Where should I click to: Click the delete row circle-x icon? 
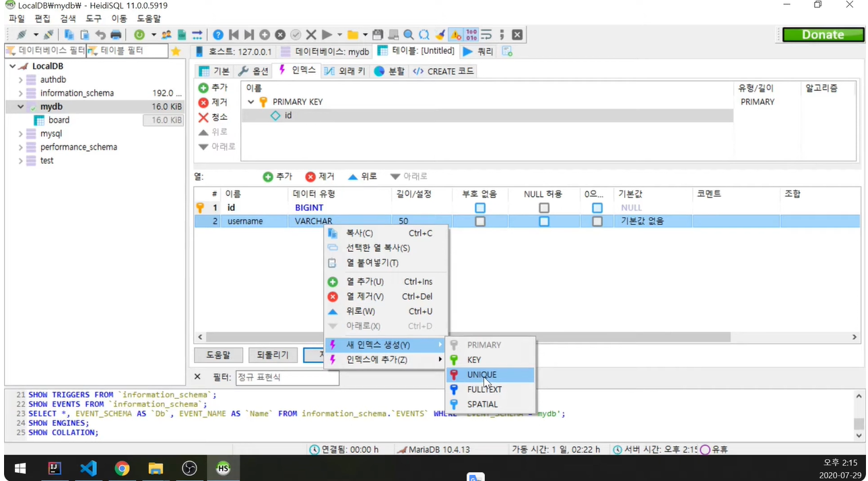pyautogui.click(x=280, y=34)
